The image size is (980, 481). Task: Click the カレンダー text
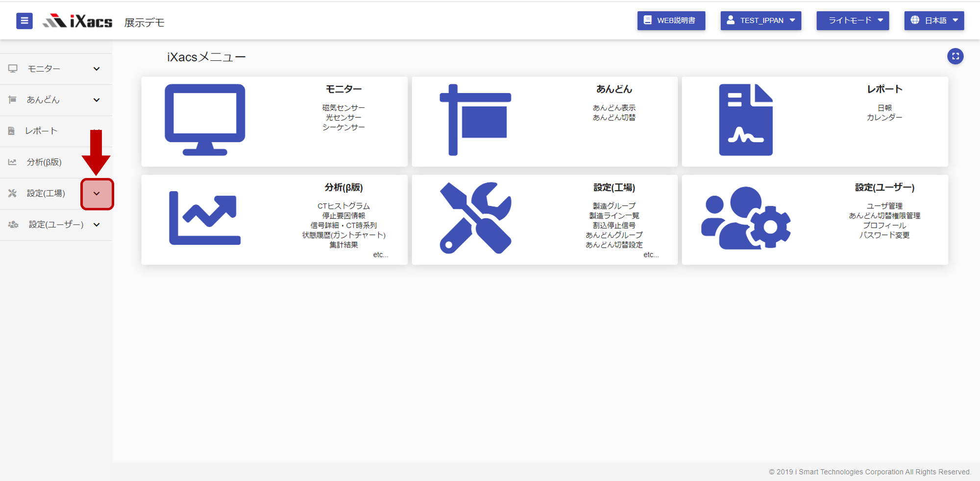click(x=884, y=118)
